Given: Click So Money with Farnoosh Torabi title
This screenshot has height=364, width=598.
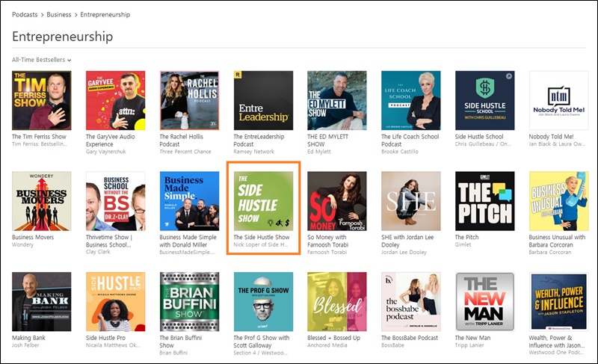Looking at the screenshot, I should click(328, 241).
